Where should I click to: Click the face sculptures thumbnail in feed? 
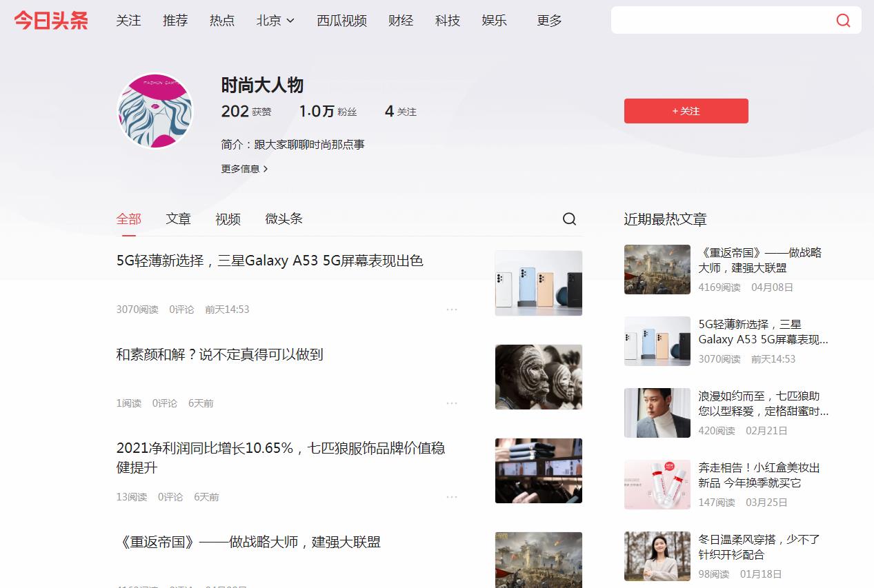pyautogui.click(x=538, y=377)
